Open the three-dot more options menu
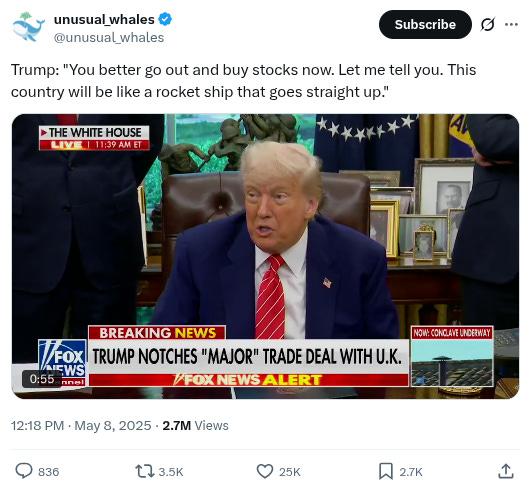 pos(511,24)
